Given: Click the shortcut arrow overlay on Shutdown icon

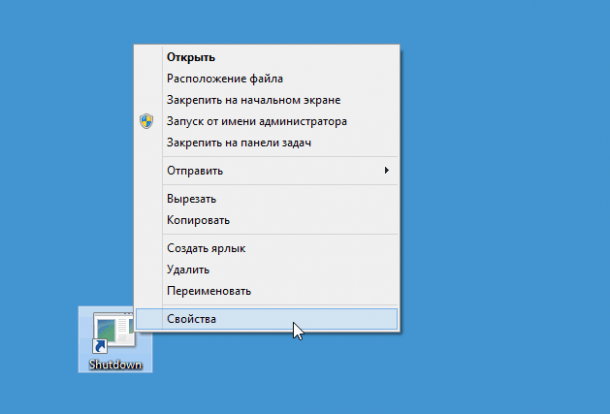Looking at the screenshot, I should pos(99,346).
